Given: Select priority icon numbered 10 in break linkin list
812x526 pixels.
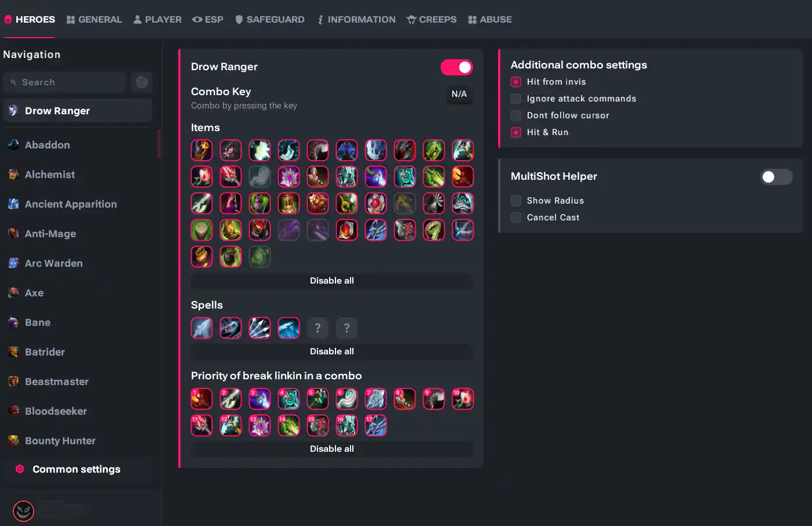Looking at the screenshot, I should pos(463,399).
